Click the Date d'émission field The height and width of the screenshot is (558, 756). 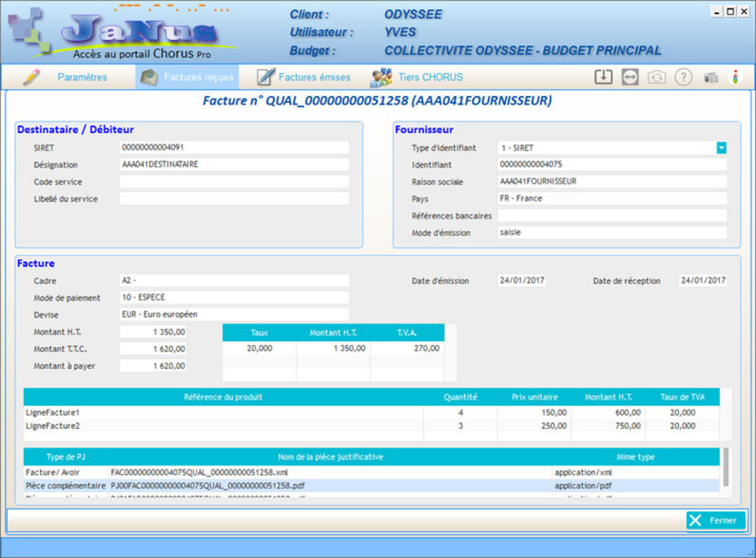522,281
